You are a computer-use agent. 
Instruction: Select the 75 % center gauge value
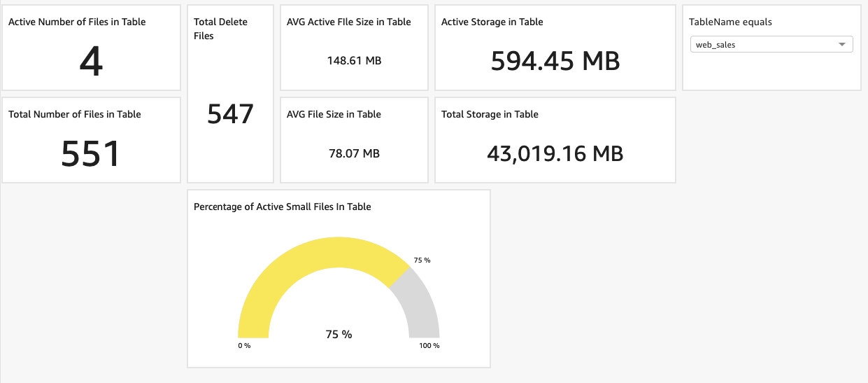coord(339,335)
